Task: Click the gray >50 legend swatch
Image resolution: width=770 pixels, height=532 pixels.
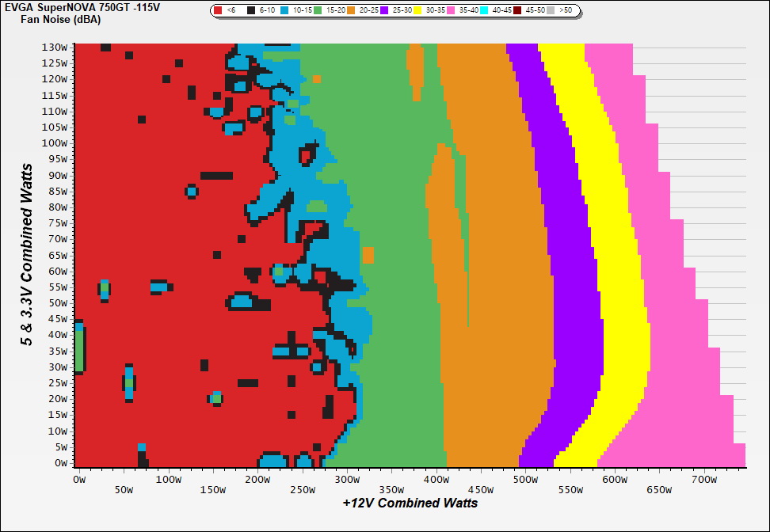Action: coord(551,11)
